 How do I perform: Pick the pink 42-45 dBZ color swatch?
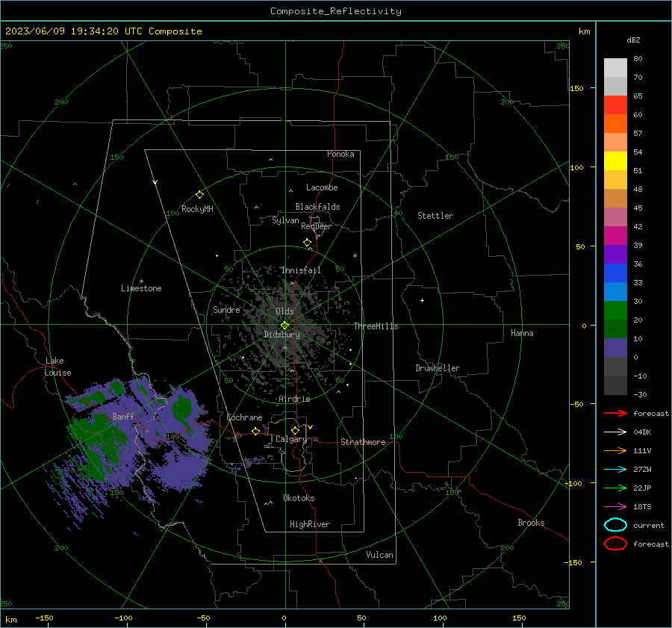[x=615, y=217]
